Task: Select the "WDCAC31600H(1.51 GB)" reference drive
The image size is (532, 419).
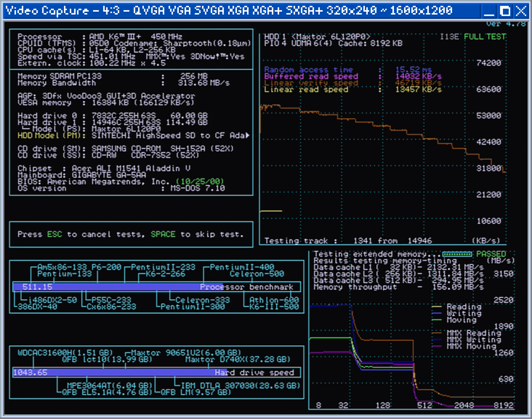Action: click(65, 353)
